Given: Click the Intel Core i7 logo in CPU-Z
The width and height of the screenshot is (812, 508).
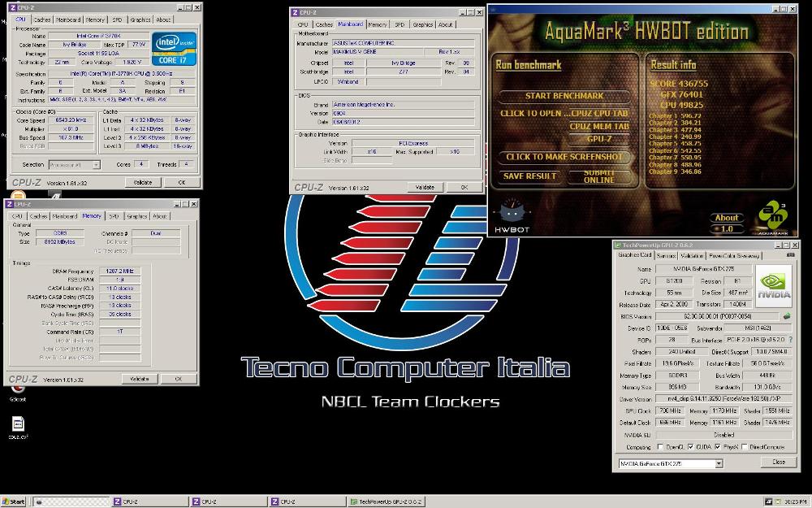Looking at the screenshot, I should [174, 49].
